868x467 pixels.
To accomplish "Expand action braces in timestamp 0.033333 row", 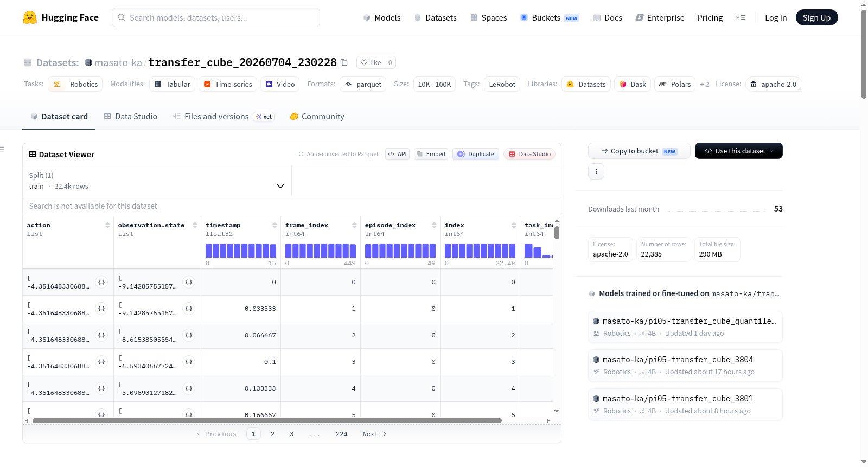I will [x=101, y=309].
